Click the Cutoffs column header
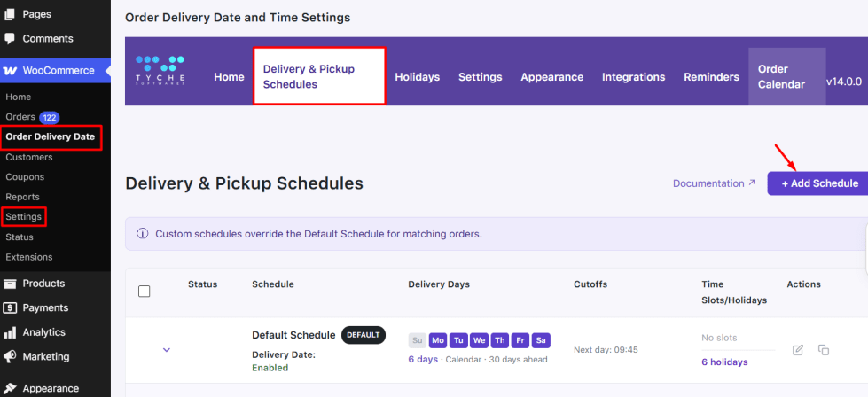This screenshot has height=397, width=868. (590, 284)
